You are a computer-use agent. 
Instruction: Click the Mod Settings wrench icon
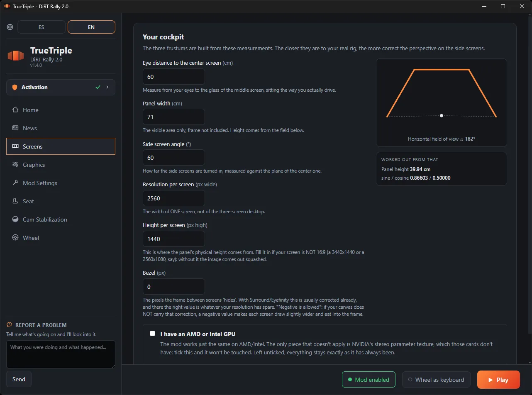[x=15, y=183]
